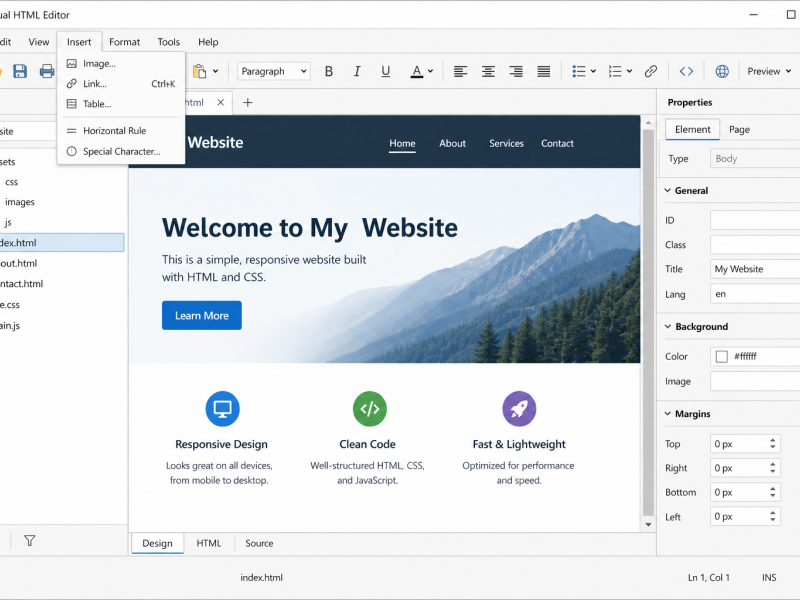Click the globe browser icon

pos(722,71)
